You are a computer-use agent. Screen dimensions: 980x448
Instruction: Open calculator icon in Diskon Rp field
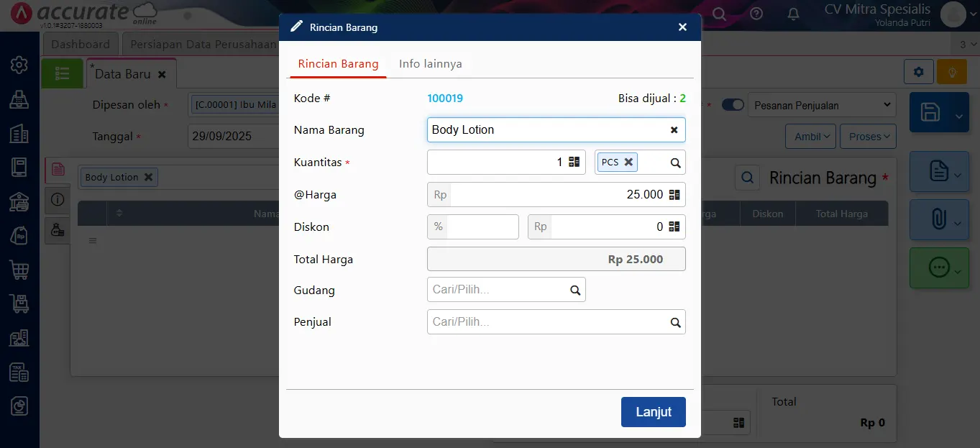click(x=674, y=227)
